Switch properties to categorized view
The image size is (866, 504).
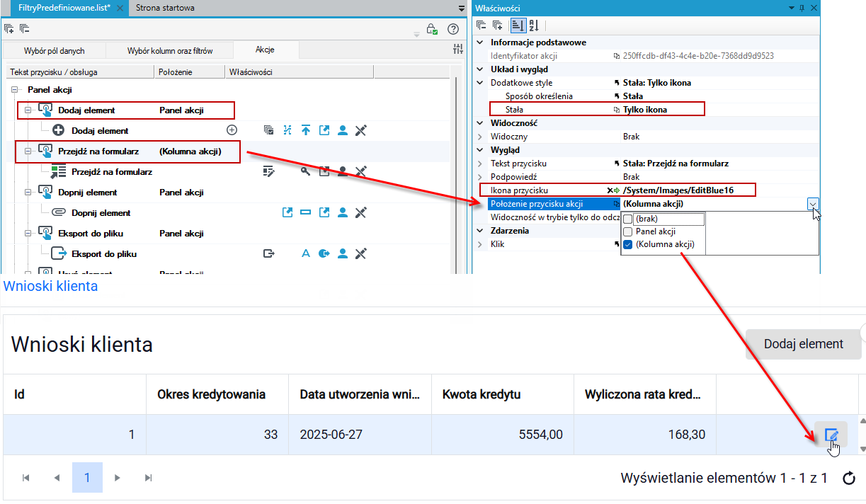coord(518,25)
